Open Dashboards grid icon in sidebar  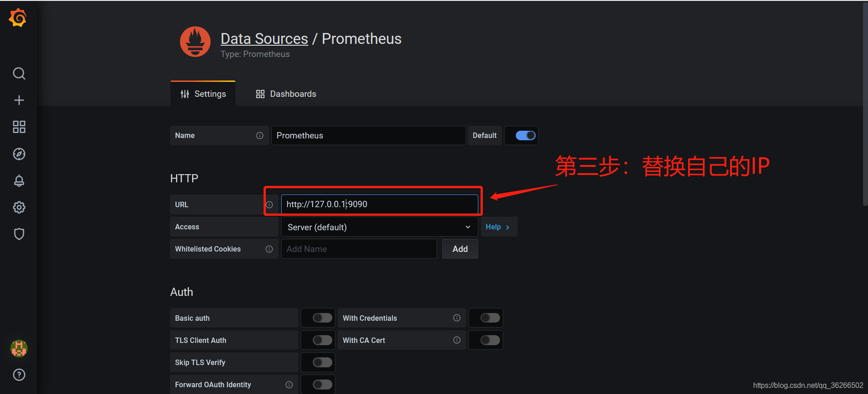click(19, 127)
